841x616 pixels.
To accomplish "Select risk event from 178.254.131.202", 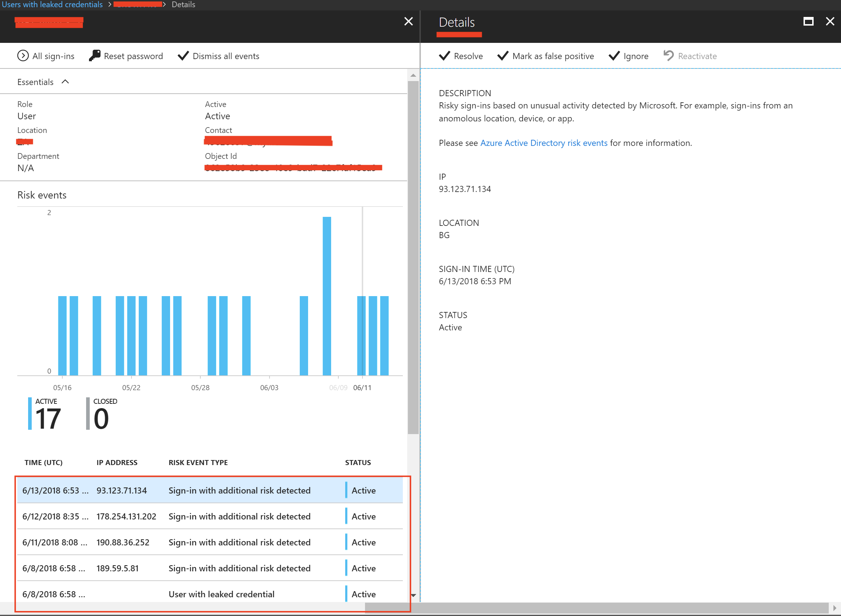I will pyautogui.click(x=209, y=517).
